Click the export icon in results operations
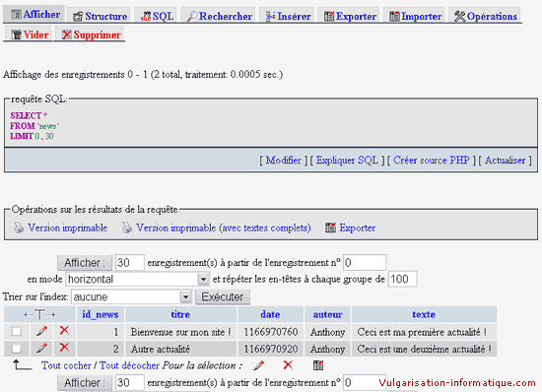The height and width of the screenshot is (392, 542). click(330, 228)
